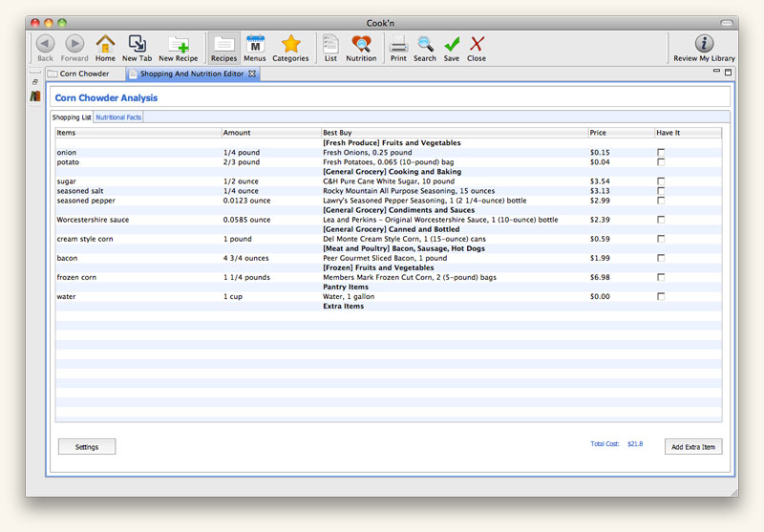Check Have It for Worcestershire sauce
Screen dimensions: 764x532
[x=661, y=220]
